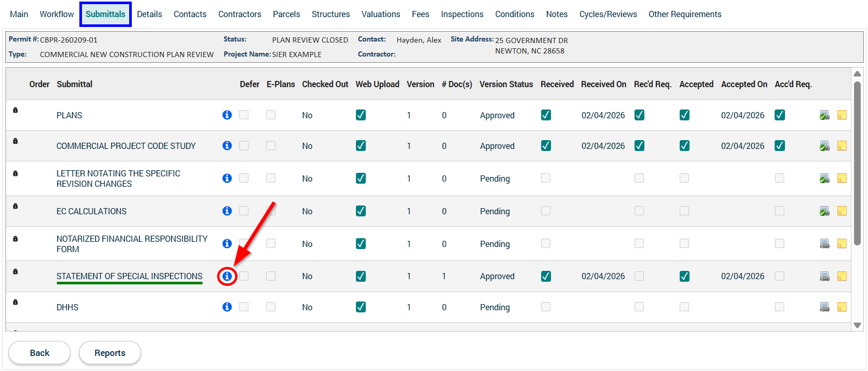Enable Defer checkbox for DHHS row
This screenshot has width=868, height=371.
(244, 307)
